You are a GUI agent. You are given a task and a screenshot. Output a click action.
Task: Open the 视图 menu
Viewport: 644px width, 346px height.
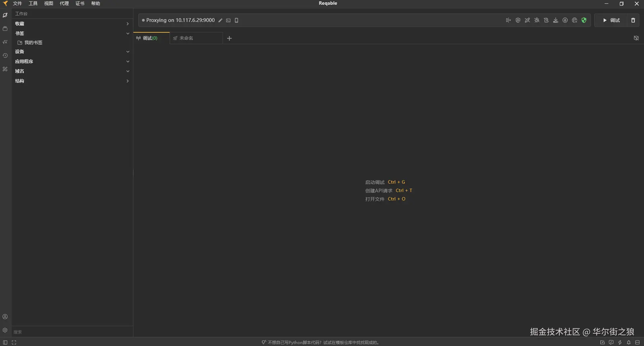click(48, 3)
